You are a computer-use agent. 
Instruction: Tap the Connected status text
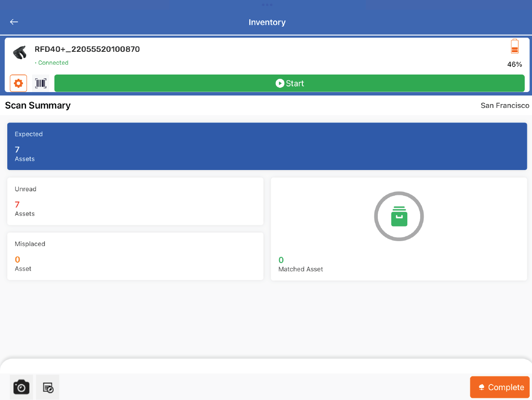pos(53,63)
